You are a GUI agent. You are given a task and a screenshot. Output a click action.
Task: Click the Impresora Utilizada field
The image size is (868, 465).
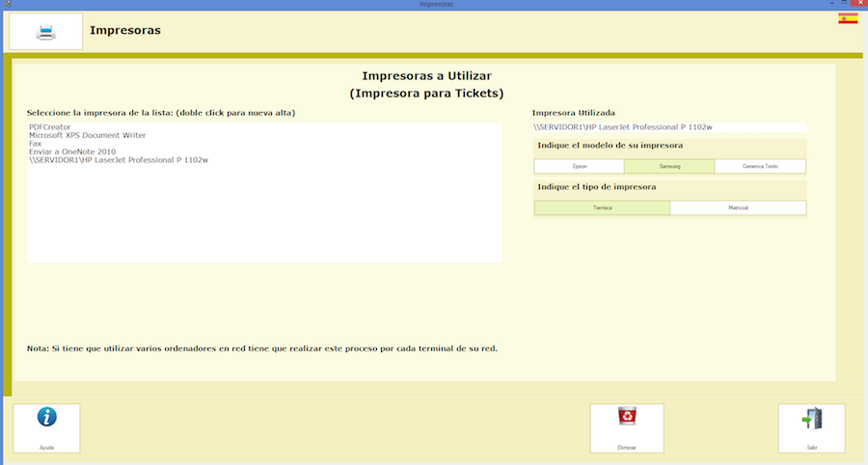669,127
